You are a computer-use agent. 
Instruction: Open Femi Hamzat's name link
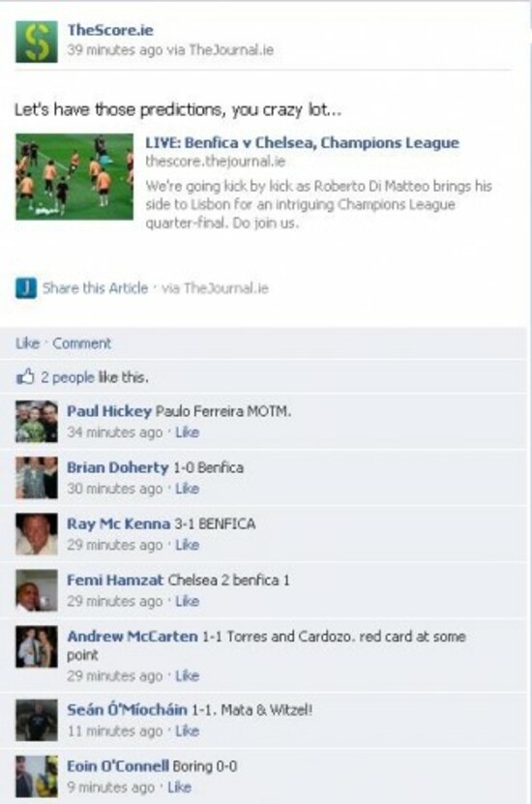[115, 580]
